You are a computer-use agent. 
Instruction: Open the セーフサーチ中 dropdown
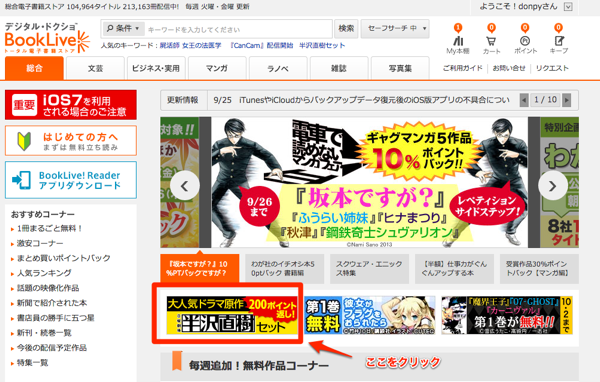pyautogui.click(x=395, y=29)
